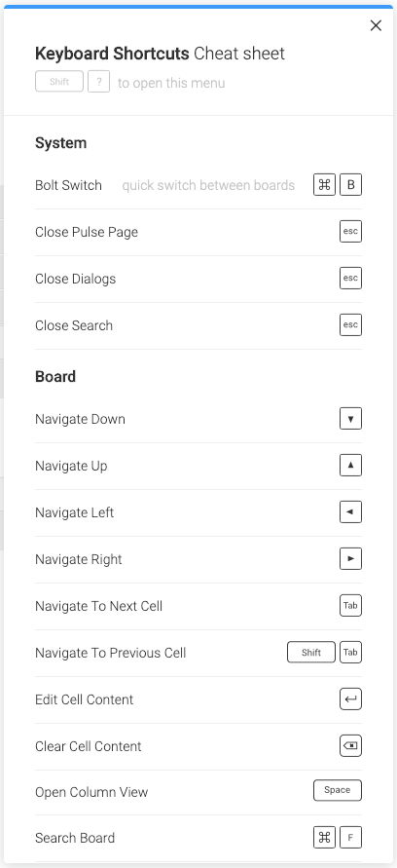Click the left arrow key for Navigate Left
Viewport: 397px width, 868px height.
pos(350,512)
